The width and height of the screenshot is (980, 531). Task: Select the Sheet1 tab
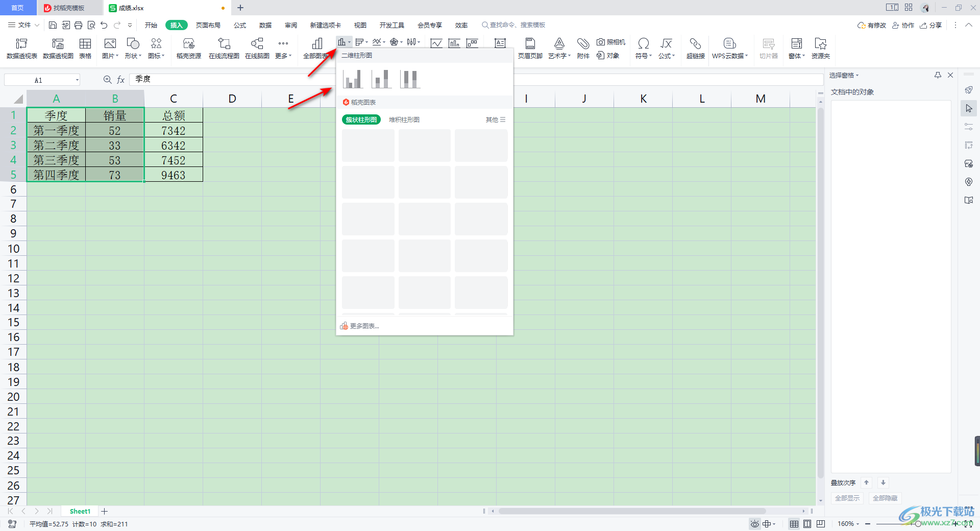[80, 511]
